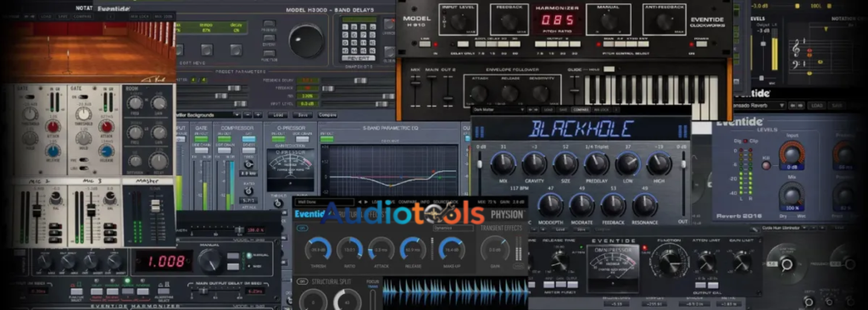Open Reverb 2016 preset dropdown
The image size is (868, 310).
750,105
